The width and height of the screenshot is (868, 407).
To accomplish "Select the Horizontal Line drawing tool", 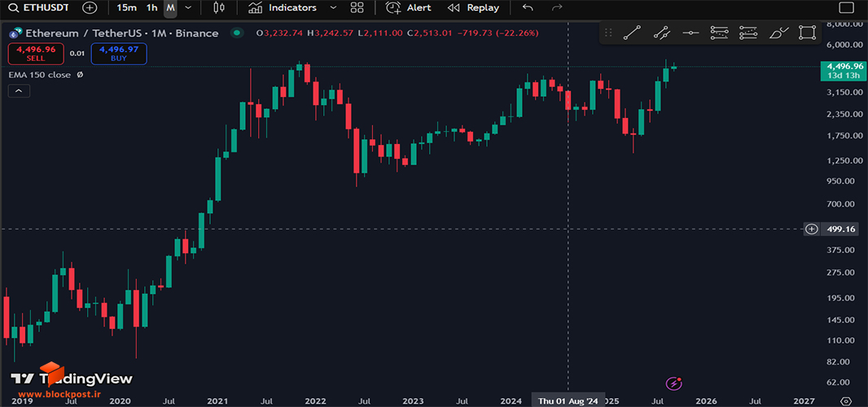I will pyautogui.click(x=690, y=33).
